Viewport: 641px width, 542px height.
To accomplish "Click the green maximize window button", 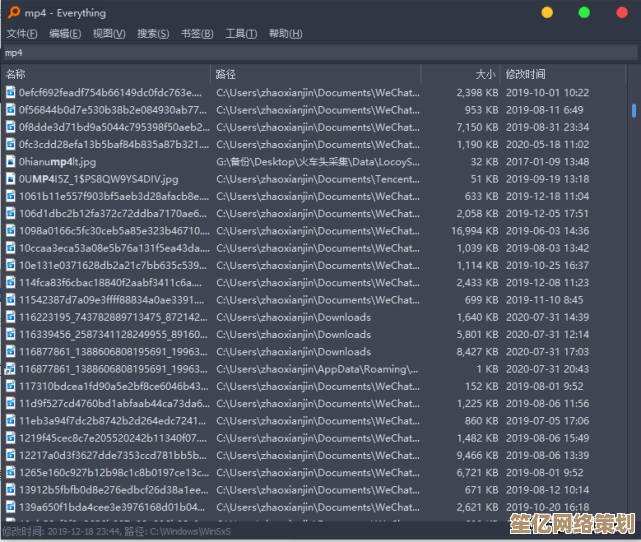I will coord(584,13).
